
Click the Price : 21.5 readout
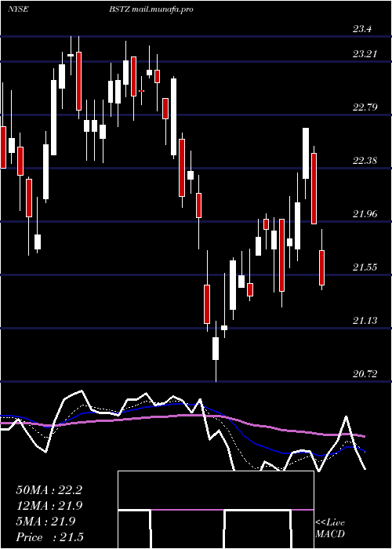coord(49,537)
